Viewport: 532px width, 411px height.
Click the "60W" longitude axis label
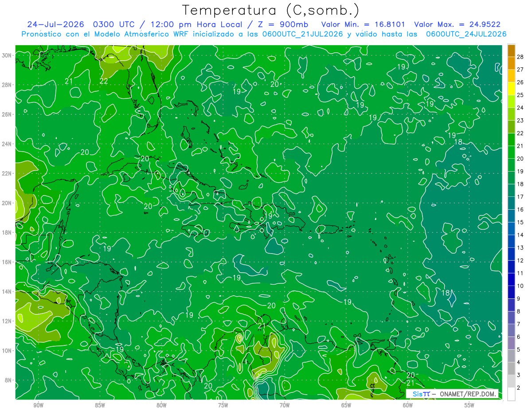[408, 406]
